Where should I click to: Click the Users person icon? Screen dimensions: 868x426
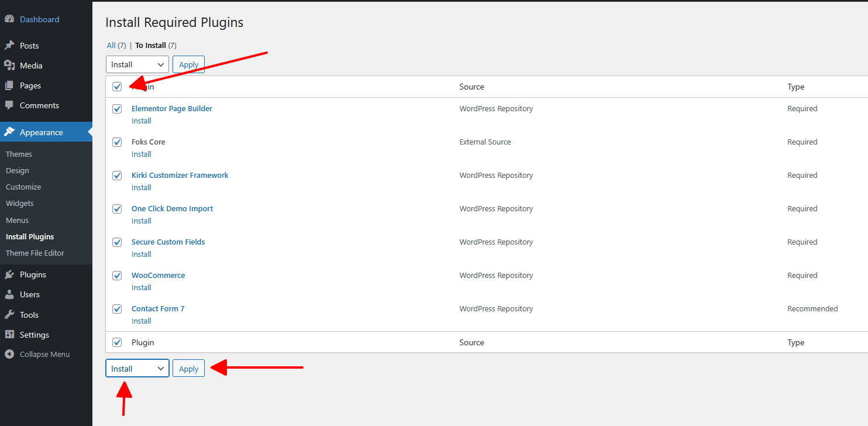tap(9, 294)
